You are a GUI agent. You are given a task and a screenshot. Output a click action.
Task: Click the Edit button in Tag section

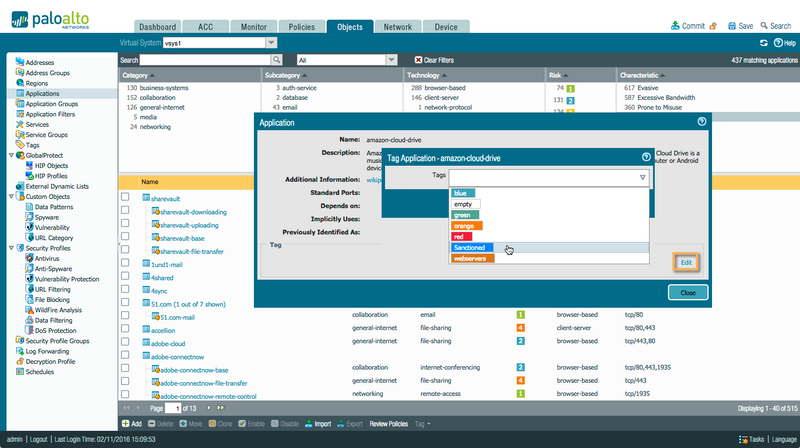point(685,261)
